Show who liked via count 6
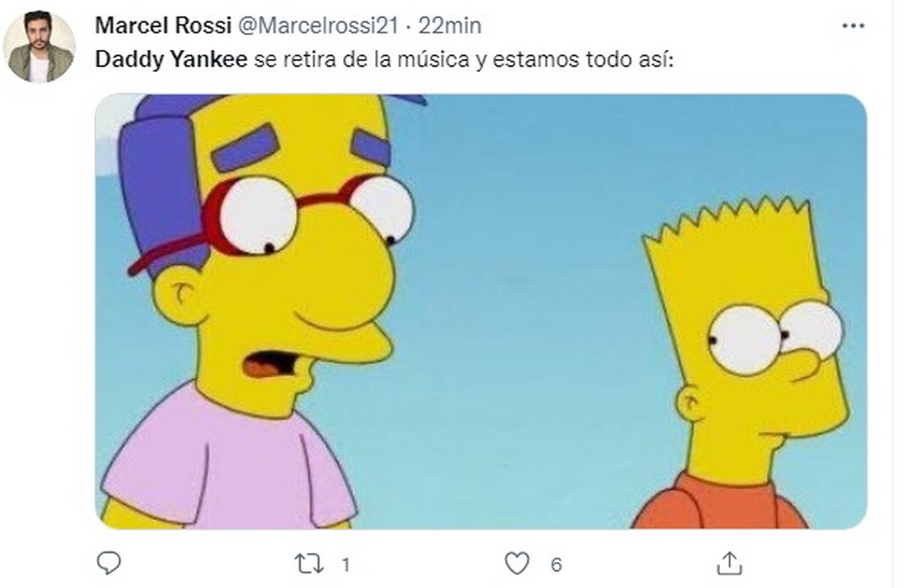 [x=556, y=565]
